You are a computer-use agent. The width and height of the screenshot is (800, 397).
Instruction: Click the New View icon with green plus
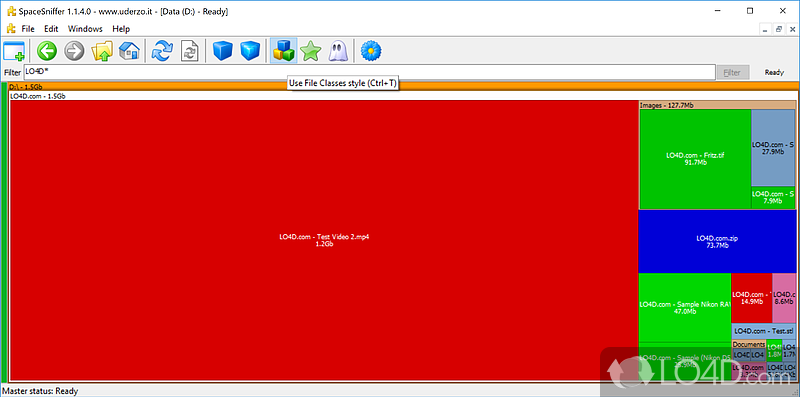click(x=14, y=51)
